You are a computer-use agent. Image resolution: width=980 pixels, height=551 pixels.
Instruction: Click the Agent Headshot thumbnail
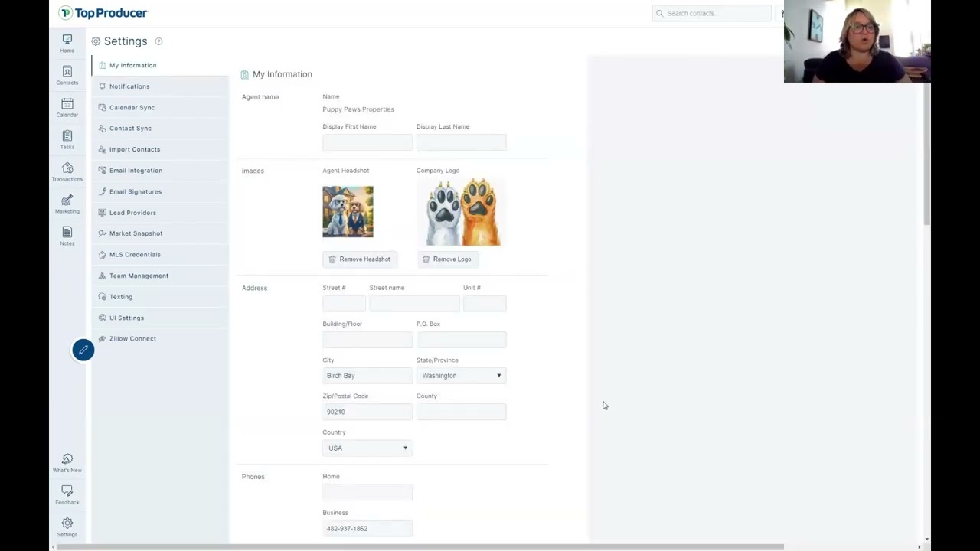pos(348,212)
